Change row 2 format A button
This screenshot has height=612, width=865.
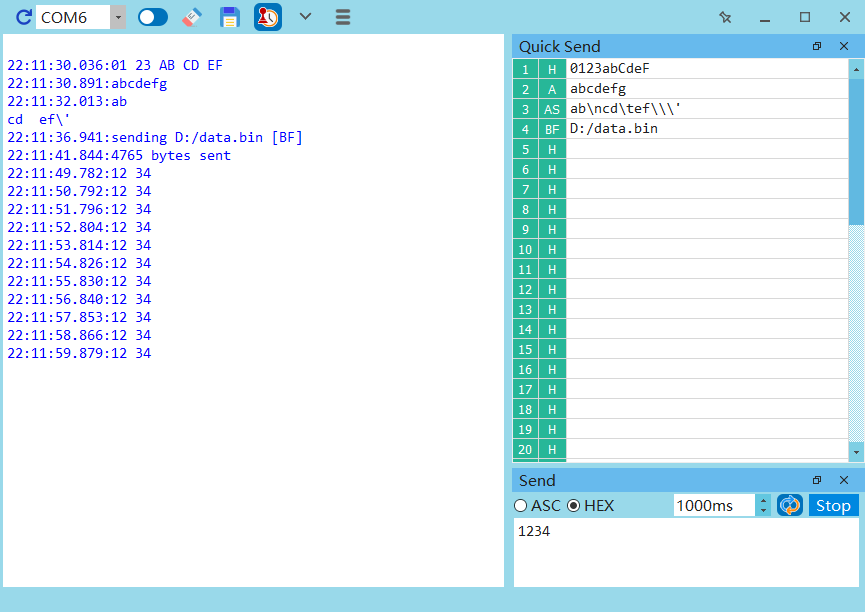click(x=552, y=89)
